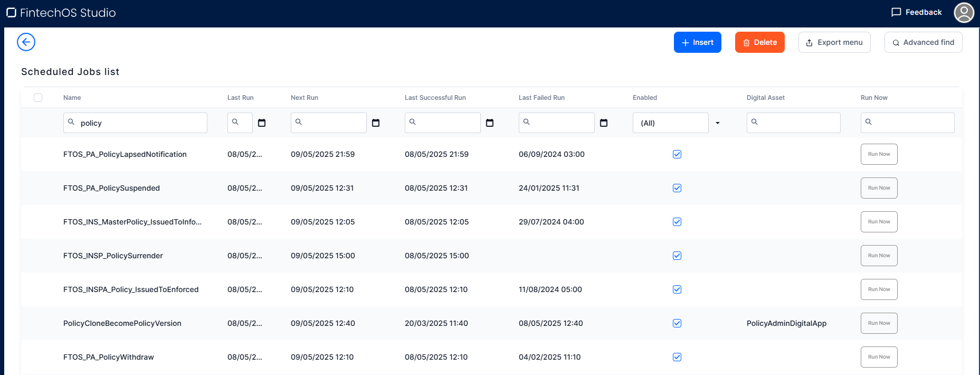Run Now for PolicyCloneBecomePolicyVersion
The image size is (980, 375).
[x=879, y=323]
